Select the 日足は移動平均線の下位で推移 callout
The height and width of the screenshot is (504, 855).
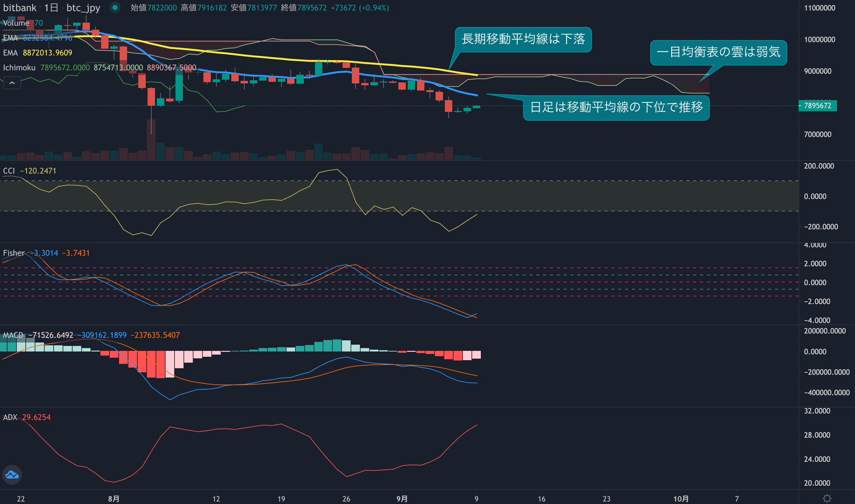pyautogui.click(x=616, y=108)
